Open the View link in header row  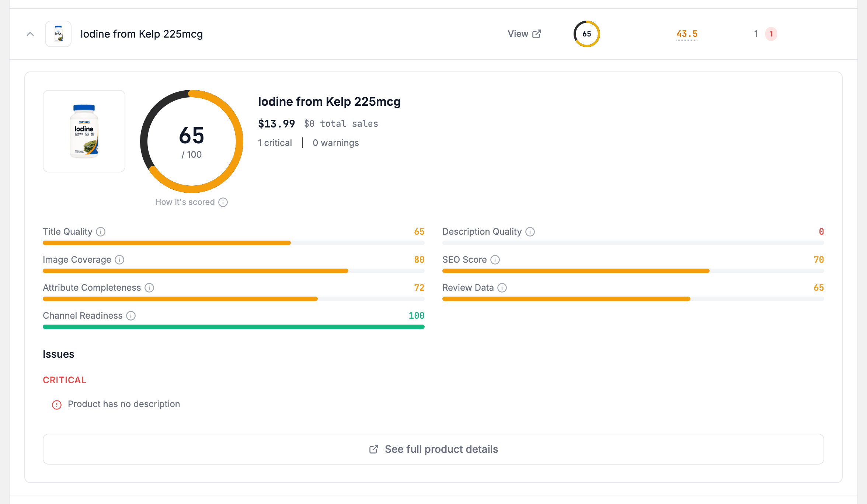524,34
